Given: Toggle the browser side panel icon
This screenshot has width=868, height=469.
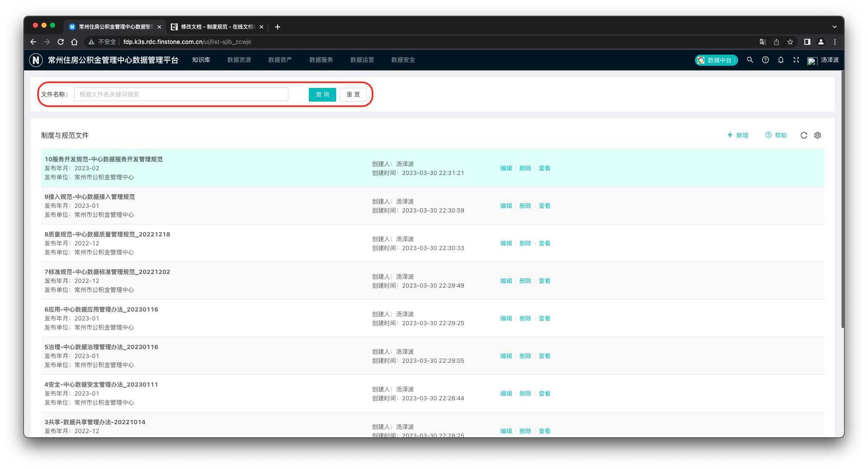Looking at the screenshot, I should click(807, 42).
